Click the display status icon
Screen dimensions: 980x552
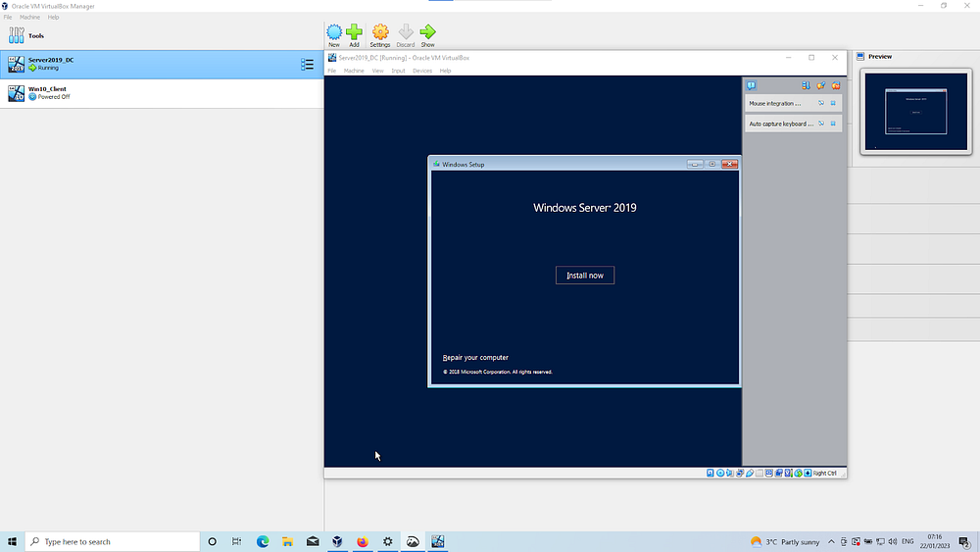pyautogui.click(x=768, y=474)
